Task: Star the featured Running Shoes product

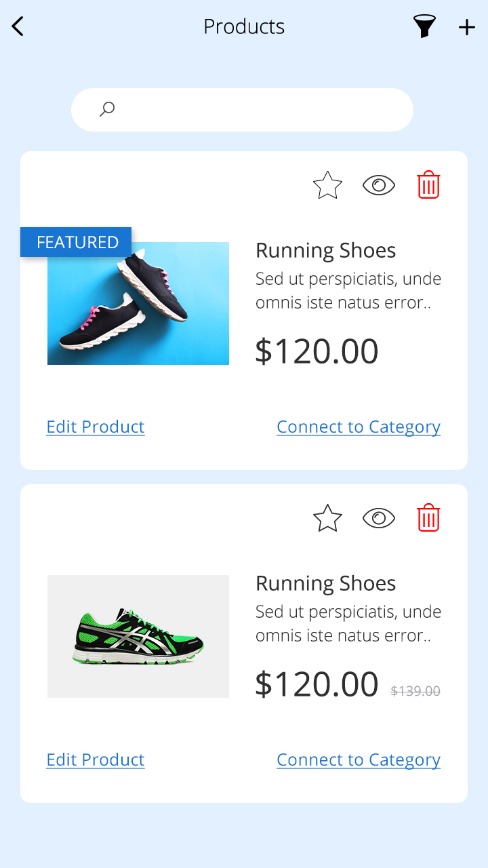Action: tap(327, 185)
